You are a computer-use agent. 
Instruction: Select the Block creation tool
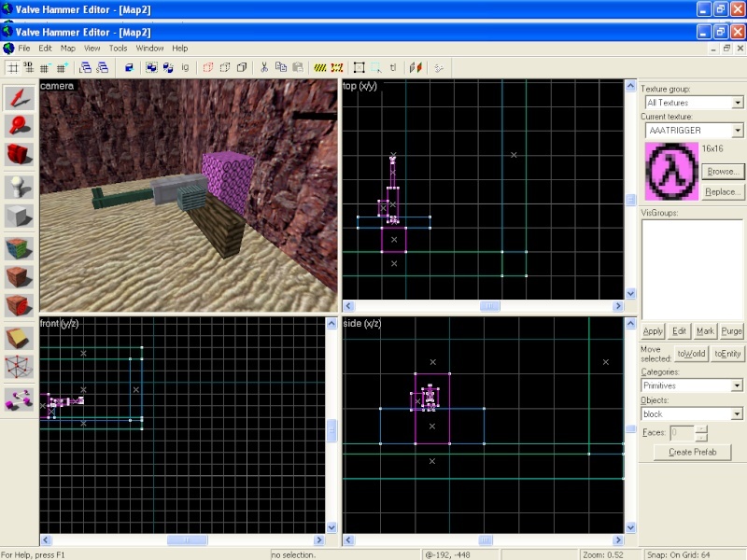coord(19,216)
